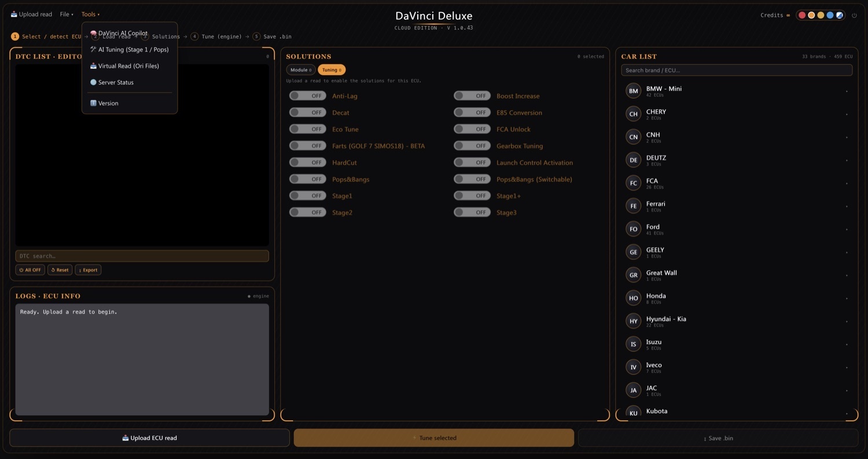This screenshot has height=459, width=868.
Task: Switch to the Module tab in Solutions
Action: 301,70
